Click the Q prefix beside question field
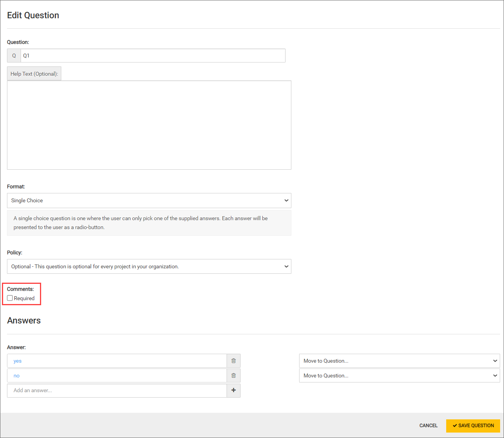This screenshot has height=438, width=504. click(x=14, y=56)
